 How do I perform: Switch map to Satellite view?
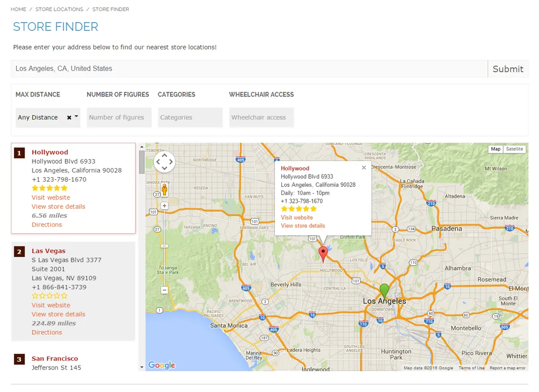point(514,149)
